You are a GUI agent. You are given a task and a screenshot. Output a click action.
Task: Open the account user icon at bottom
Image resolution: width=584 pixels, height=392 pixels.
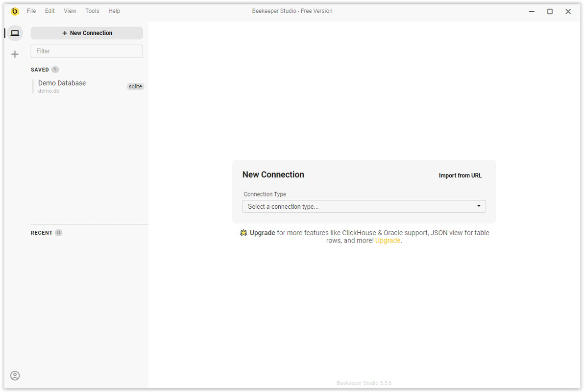tap(15, 376)
